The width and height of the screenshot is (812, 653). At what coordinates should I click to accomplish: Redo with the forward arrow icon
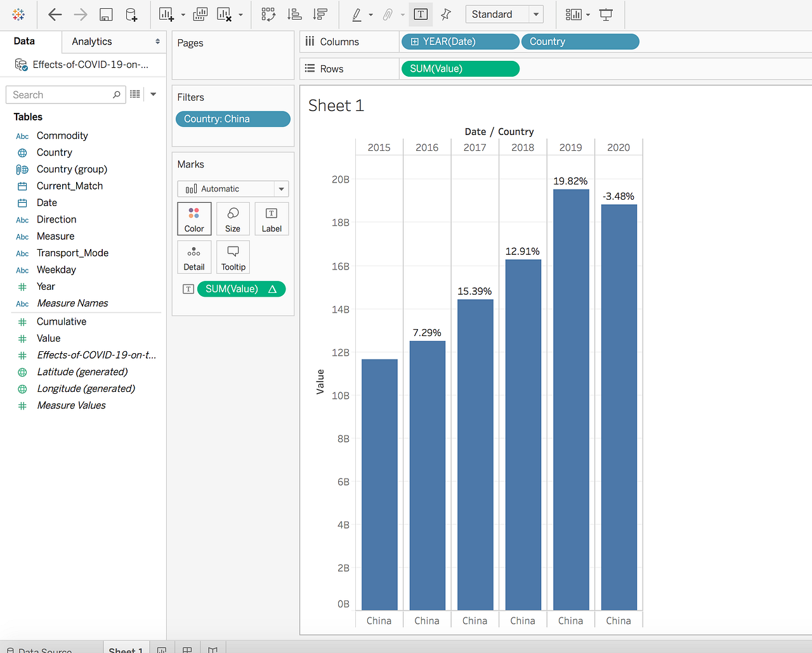81,15
